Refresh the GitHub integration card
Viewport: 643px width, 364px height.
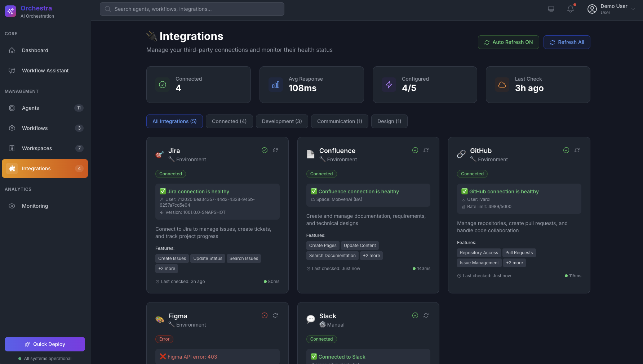[577, 150]
